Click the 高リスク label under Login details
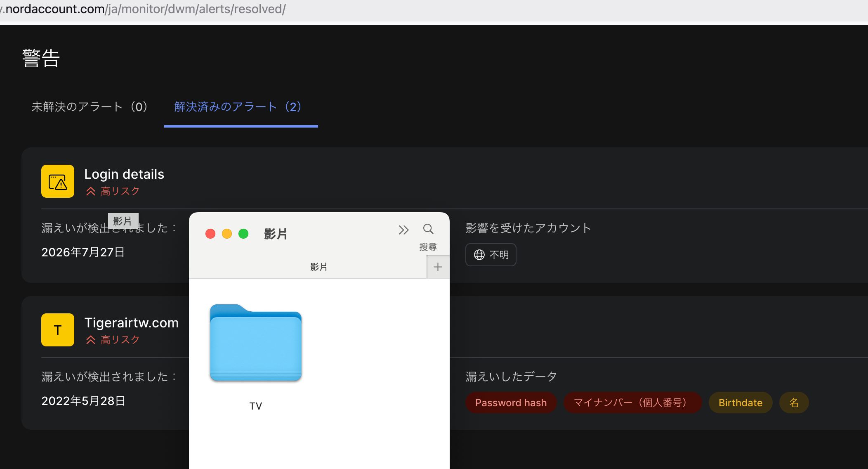The height and width of the screenshot is (469, 868). (x=120, y=191)
